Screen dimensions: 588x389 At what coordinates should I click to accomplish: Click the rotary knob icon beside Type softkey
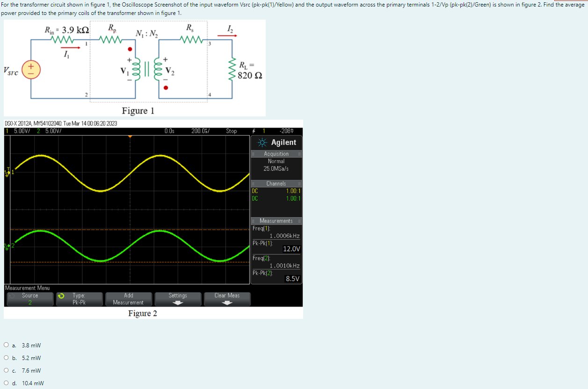click(62, 296)
